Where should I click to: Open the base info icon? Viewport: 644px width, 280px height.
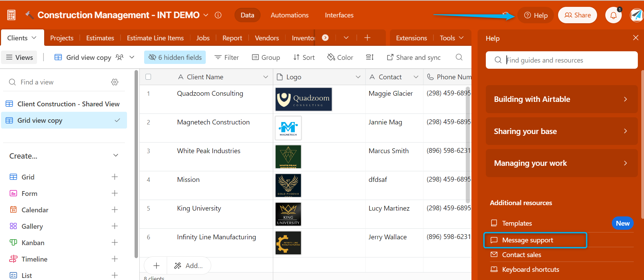coord(218,15)
